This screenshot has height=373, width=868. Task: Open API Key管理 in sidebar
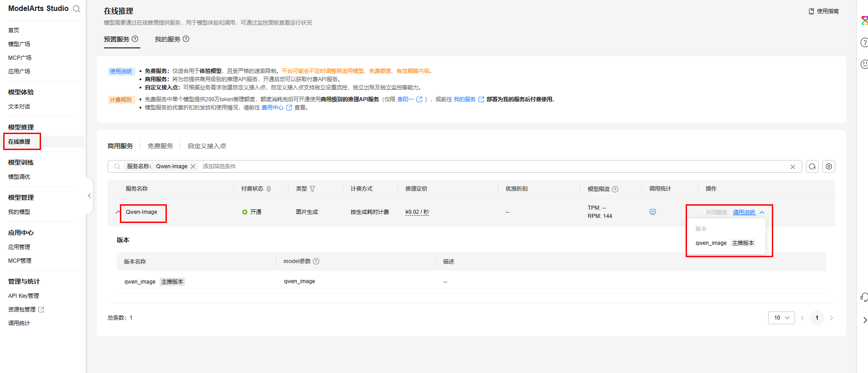[x=24, y=295]
